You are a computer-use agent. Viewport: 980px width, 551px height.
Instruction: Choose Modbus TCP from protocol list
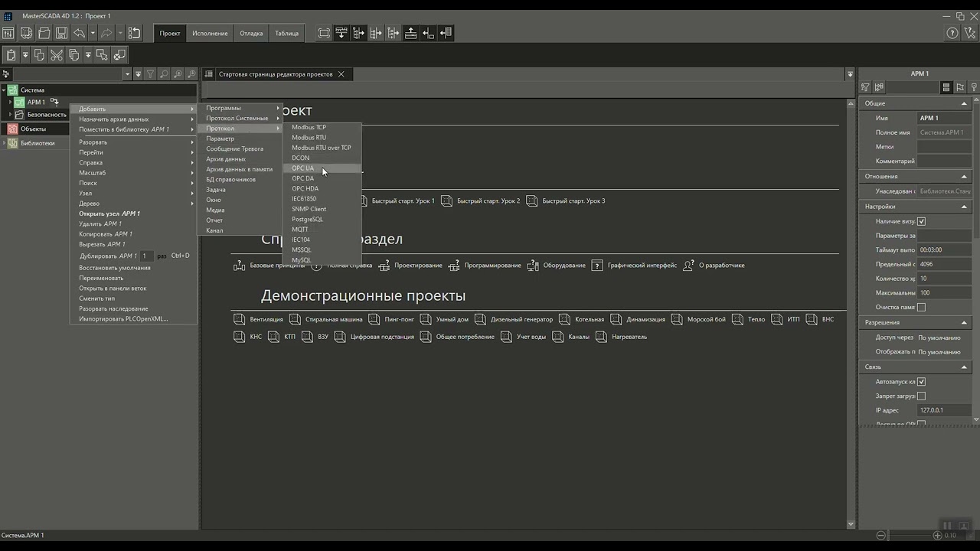click(x=322, y=127)
